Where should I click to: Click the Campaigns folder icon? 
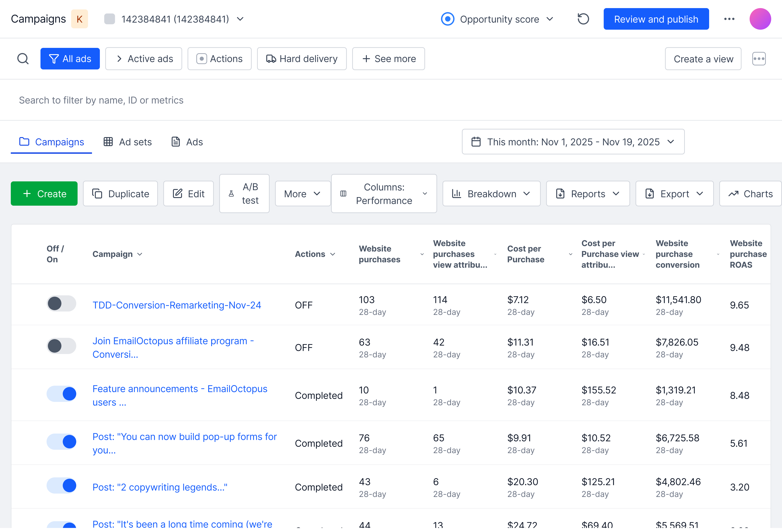click(24, 141)
